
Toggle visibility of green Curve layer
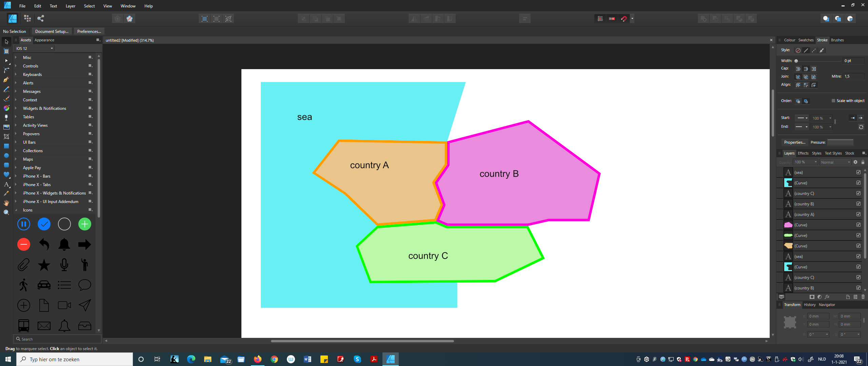click(859, 235)
